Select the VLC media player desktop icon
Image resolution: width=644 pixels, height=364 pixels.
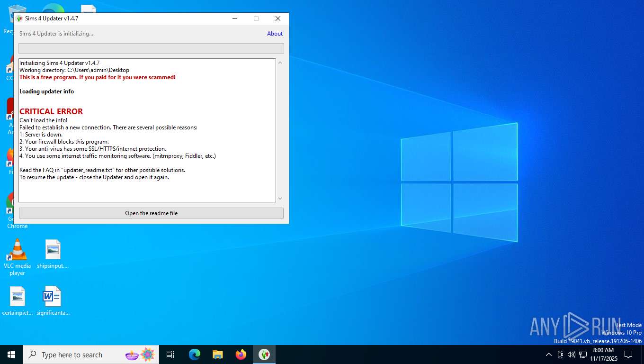pos(18,257)
